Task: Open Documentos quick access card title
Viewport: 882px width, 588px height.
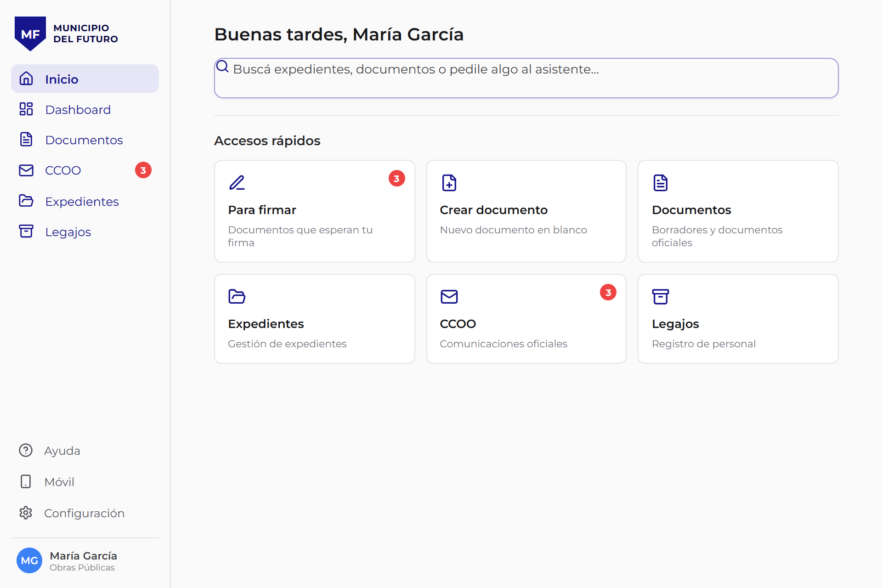Action: pyautogui.click(x=691, y=210)
